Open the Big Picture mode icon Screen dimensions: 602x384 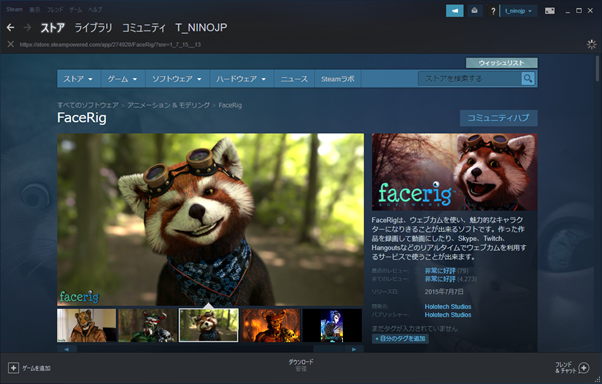550,11
